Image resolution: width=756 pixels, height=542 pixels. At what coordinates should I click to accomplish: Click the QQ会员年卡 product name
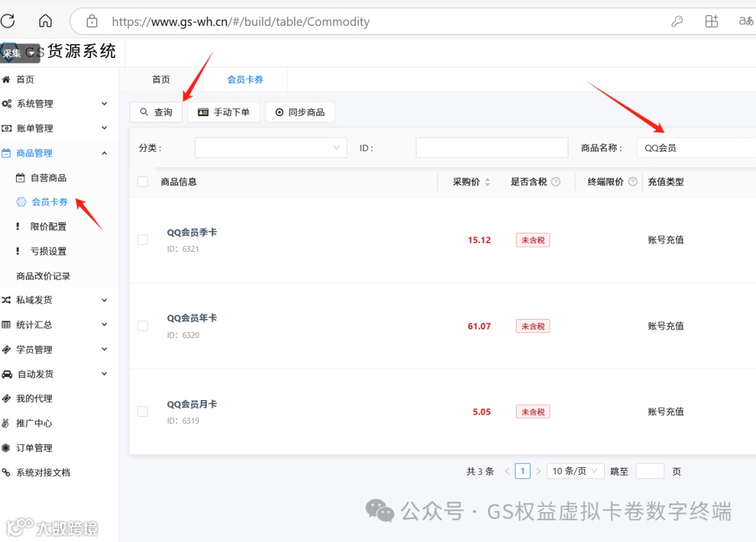(192, 318)
